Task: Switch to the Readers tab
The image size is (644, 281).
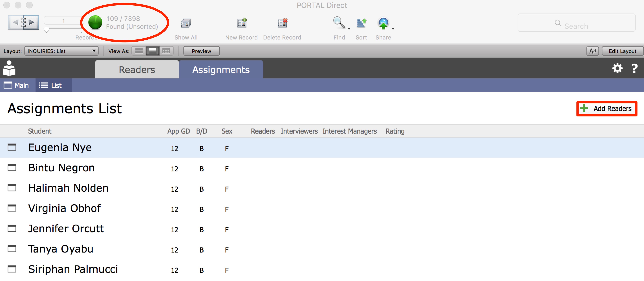Action: click(x=137, y=70)
